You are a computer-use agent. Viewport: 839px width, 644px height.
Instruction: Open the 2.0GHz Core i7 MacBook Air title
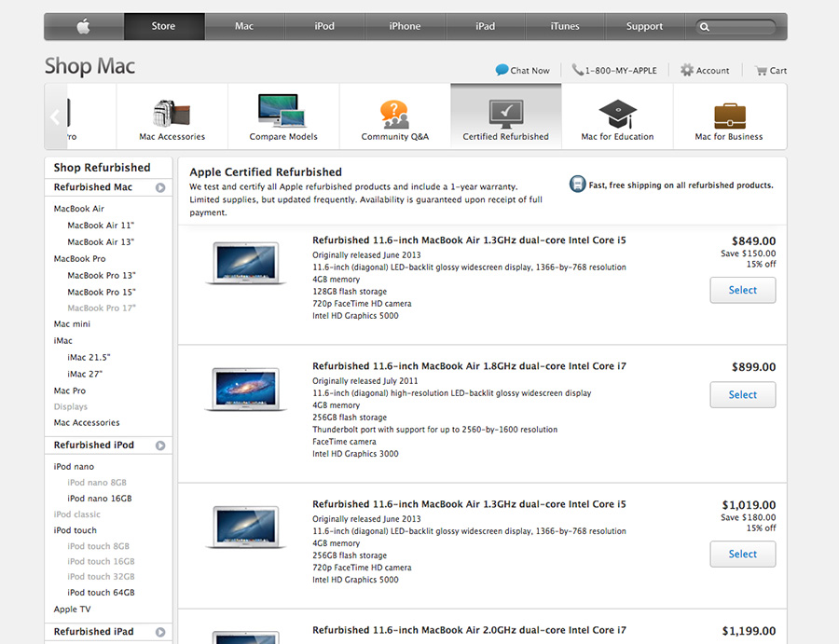[469, 630]
